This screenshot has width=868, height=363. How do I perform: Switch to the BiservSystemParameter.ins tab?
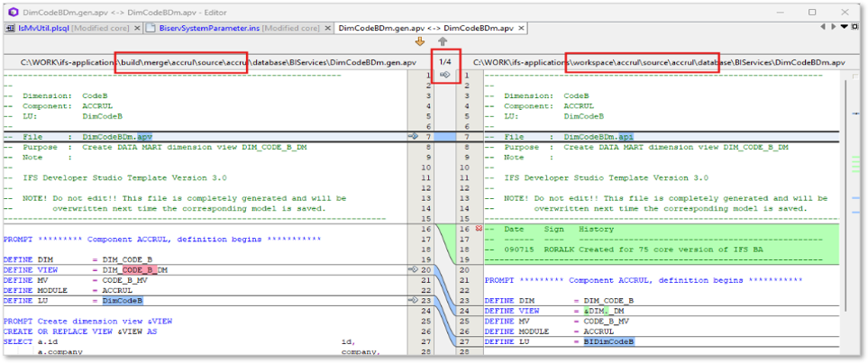(238, 28)
